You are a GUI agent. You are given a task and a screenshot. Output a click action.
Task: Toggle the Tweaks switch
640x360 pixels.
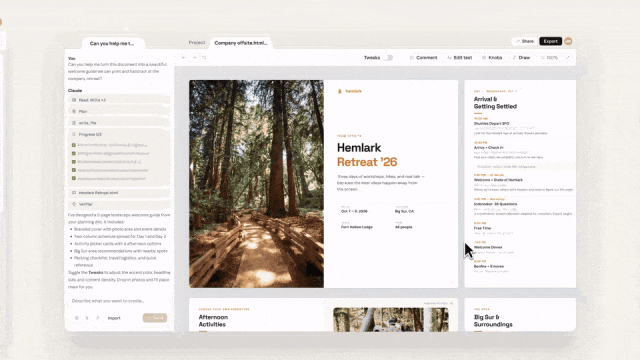click(388, 58)
